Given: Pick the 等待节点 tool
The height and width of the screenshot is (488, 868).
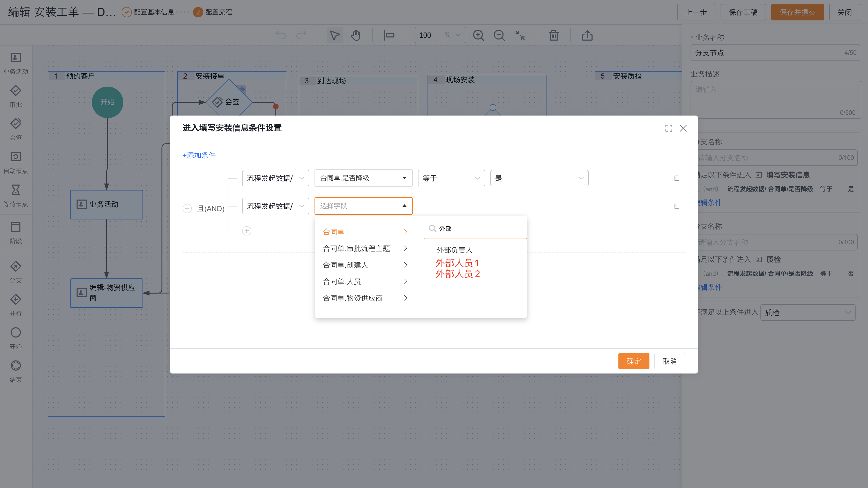Looking at the screenshot, I should (16, 195).
